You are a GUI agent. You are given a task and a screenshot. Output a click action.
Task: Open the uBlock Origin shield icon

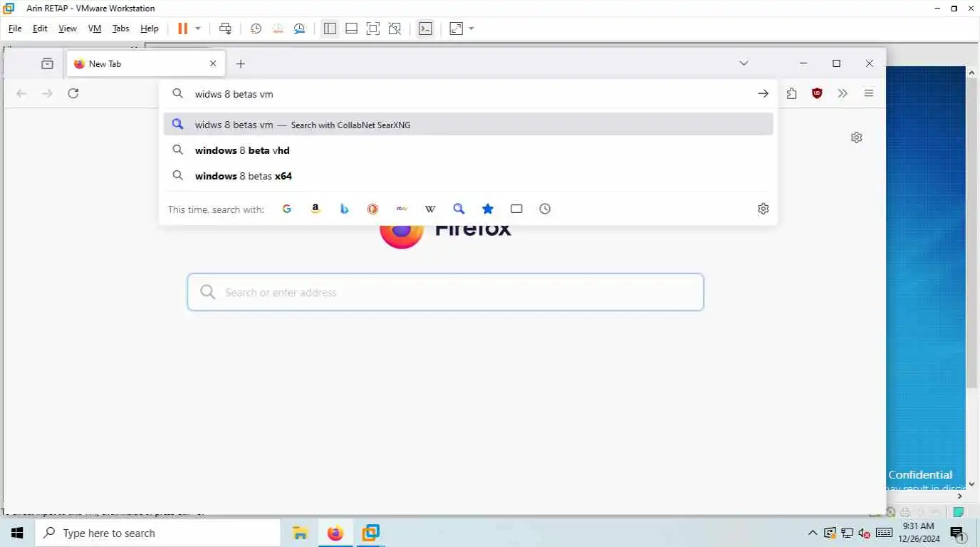[x=817, y=93]
